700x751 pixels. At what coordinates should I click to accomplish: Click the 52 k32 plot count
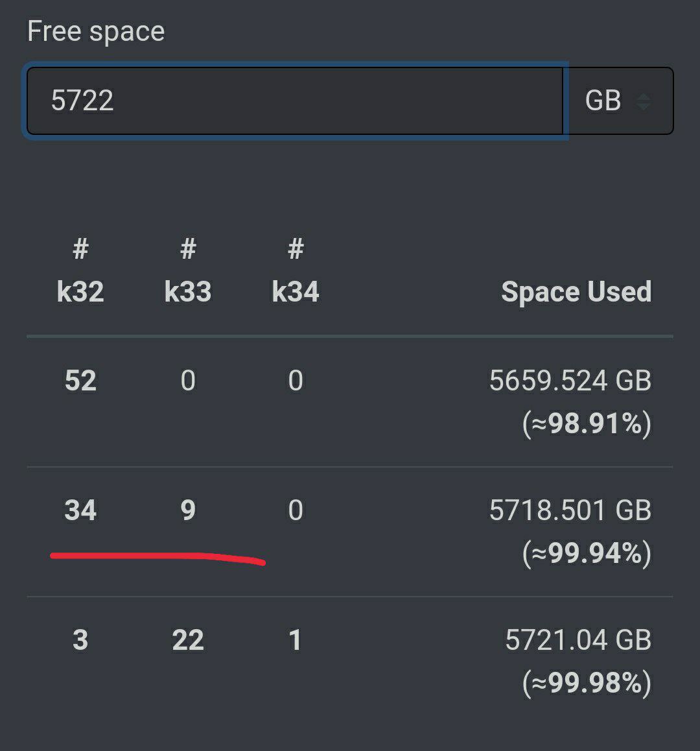point(80,381)
